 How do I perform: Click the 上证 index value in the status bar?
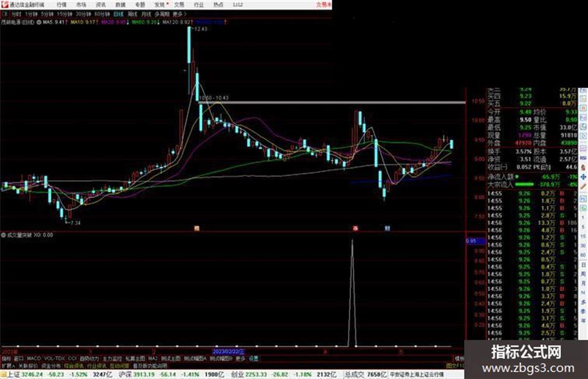(32, 375)
